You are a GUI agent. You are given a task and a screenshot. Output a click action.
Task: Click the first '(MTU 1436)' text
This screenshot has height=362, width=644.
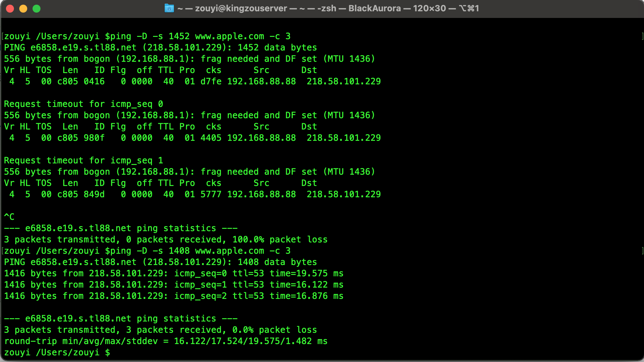(x=349, y=59)
